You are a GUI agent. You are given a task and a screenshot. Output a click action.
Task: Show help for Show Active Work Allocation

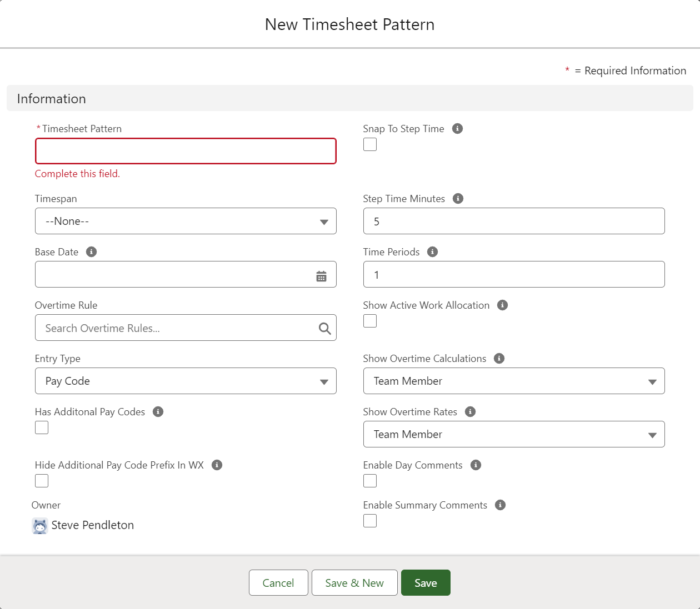(x=502, y=305)
